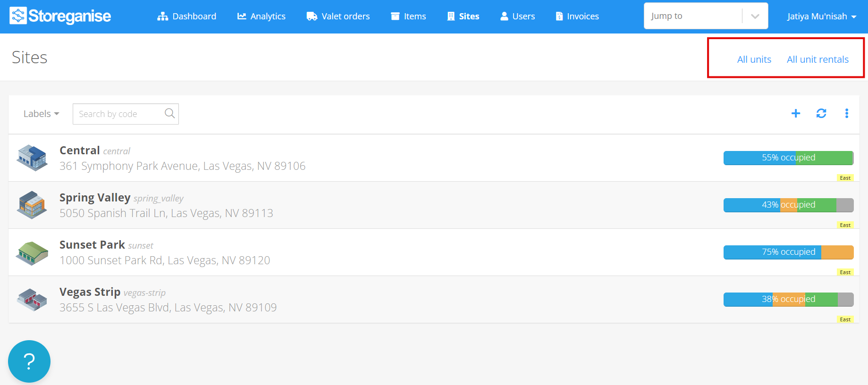The image size is (868, 385).
Task: Select Central address 361 Symphony Park Avenue
Action: [x=182, y=166]
